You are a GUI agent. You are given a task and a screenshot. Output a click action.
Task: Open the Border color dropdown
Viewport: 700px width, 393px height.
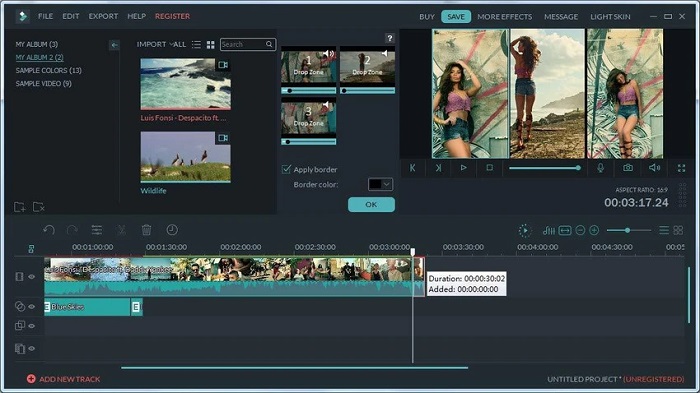[380, 184]
